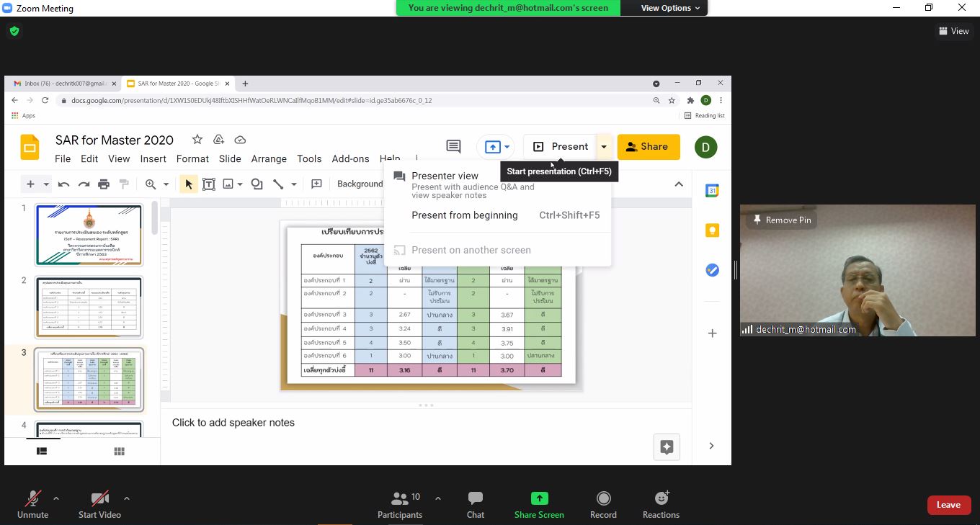Image resolution: width=980 pixels, height=525 pixels.
Task: Open Reactions in Zoom toolbar
Action: pos(661,504)
